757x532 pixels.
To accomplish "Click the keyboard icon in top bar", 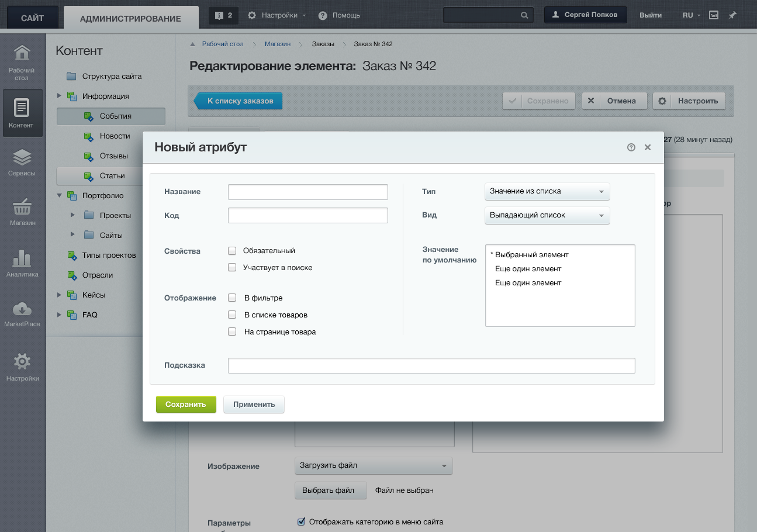I will [714, 15].
